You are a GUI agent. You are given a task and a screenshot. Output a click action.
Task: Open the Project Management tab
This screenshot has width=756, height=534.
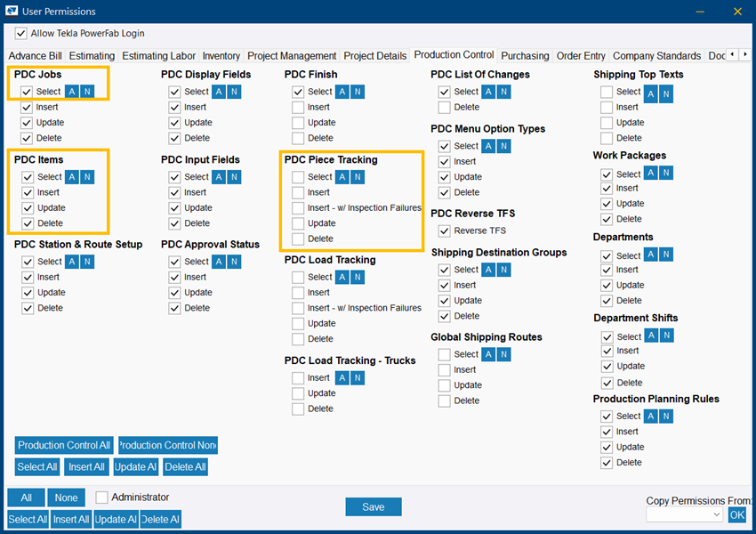pyautogui.click(x=292, y=56)
